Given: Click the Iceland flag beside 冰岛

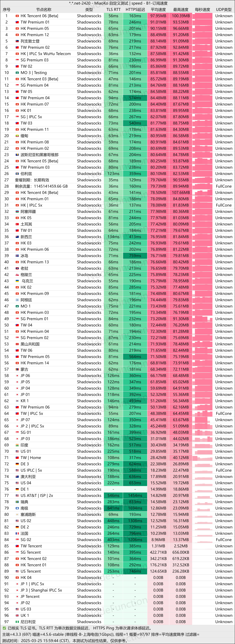Looking at the screenshot, I should click(17, 256).
